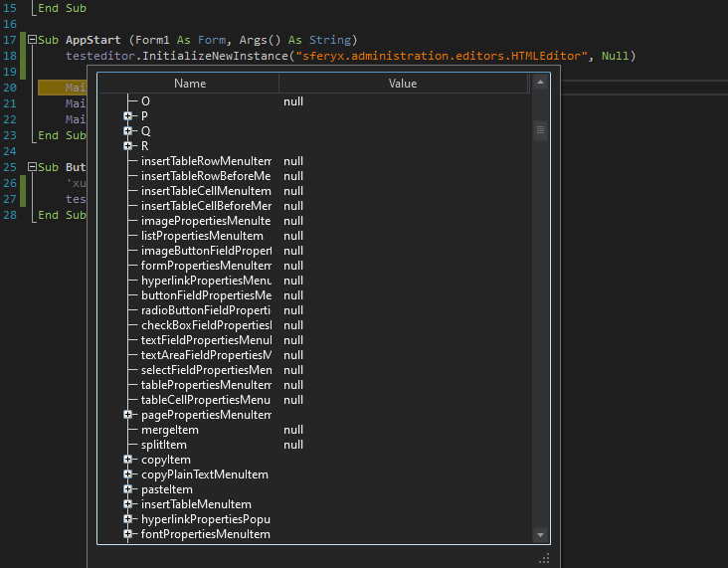Click the testeditor identifier on line 18
The image size is (728, 568).
click(x=100, y=56)
